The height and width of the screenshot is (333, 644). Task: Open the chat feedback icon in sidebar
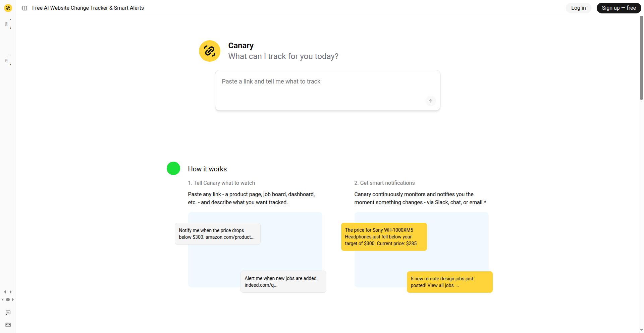(x=8, y=313)
